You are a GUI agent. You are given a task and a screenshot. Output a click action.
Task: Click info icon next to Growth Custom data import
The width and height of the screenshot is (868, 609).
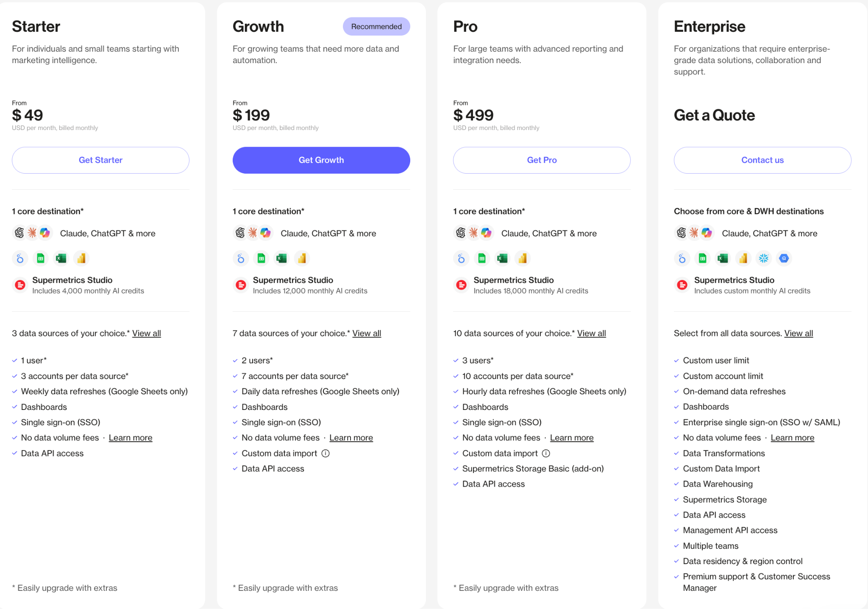pos(325,453)
